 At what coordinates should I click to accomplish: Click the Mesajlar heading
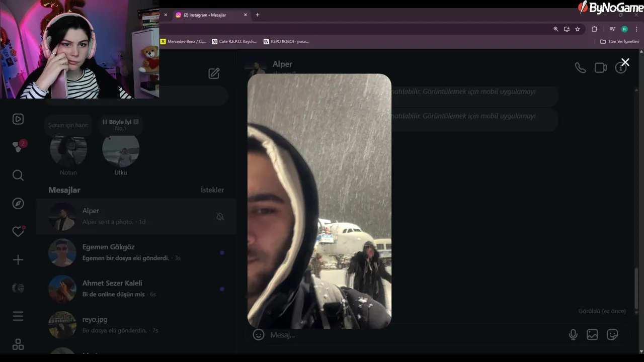click(x=64, y=190)
